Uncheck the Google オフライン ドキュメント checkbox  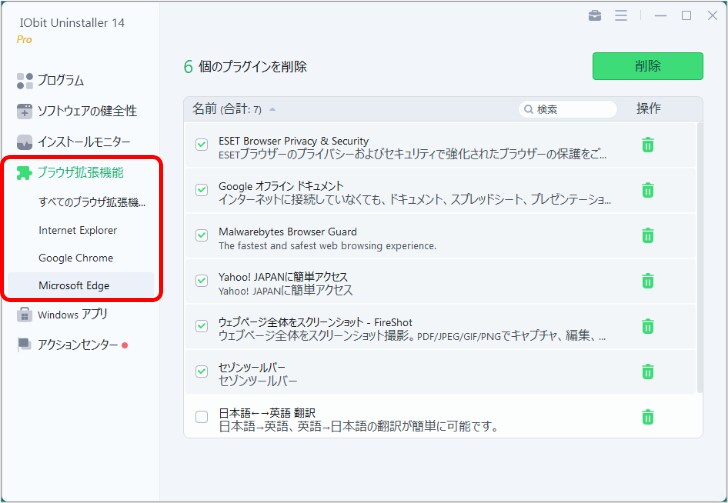tap(202, 189)
